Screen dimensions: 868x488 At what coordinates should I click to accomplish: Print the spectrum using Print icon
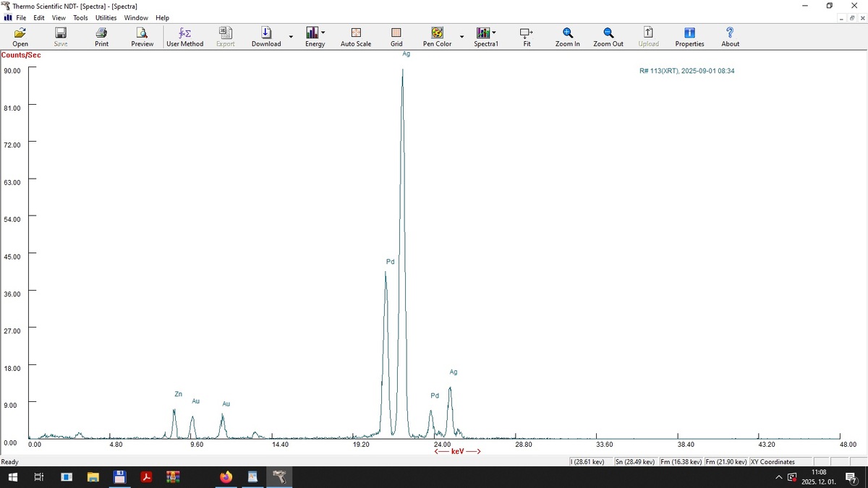(x=101, y=37)
